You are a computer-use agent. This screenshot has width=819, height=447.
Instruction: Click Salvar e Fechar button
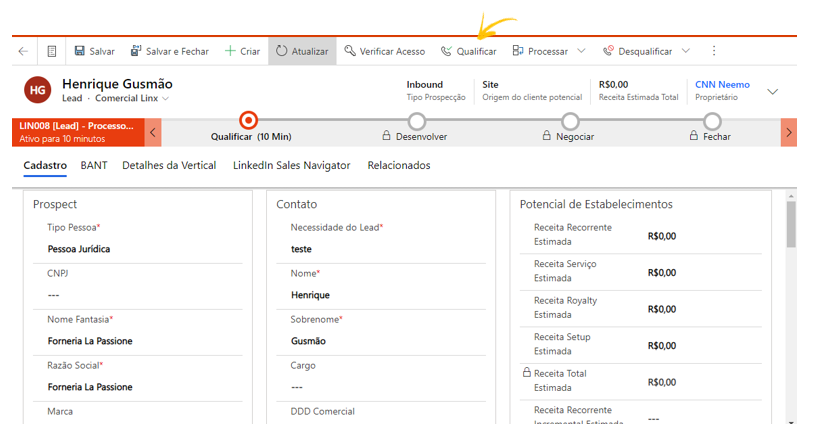[x=169, y=51]
